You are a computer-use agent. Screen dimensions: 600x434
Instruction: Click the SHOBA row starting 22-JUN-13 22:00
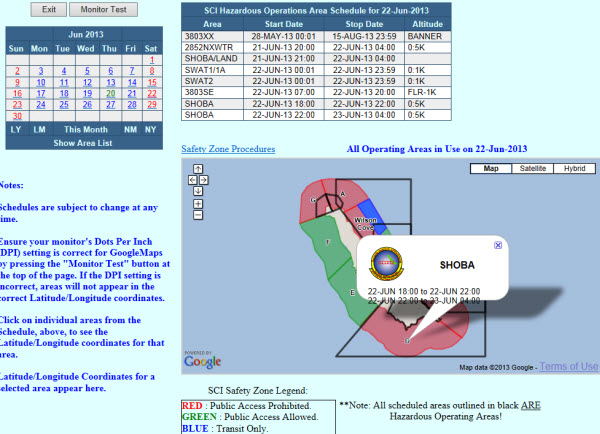coord(316,115)
